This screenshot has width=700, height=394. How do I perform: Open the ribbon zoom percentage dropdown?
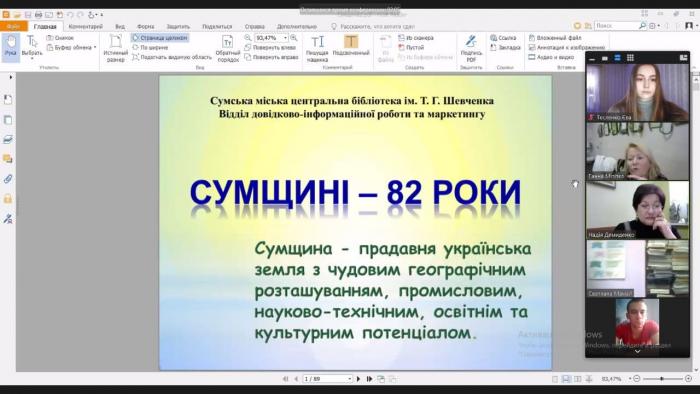pos(285,38)
